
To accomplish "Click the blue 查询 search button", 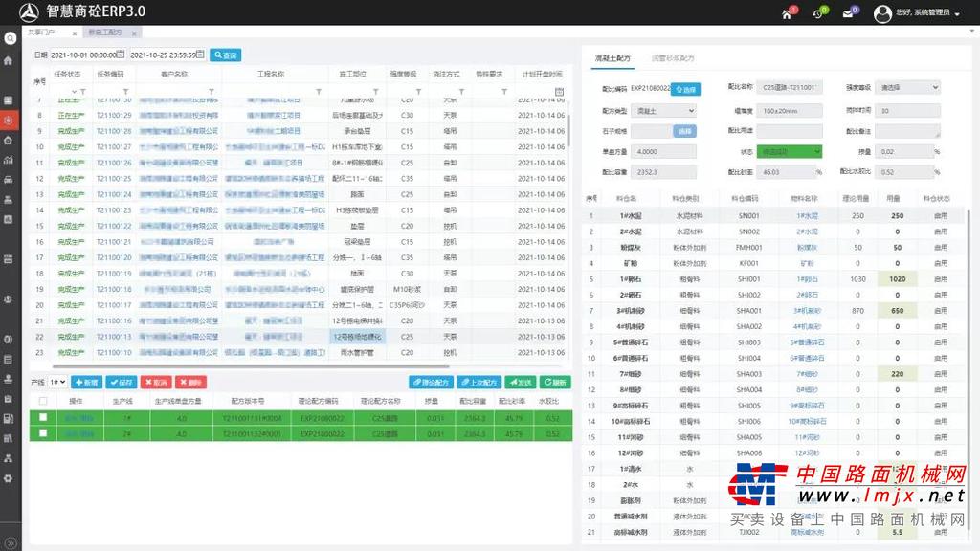I will pyautogui.click(x=225, y=55).
